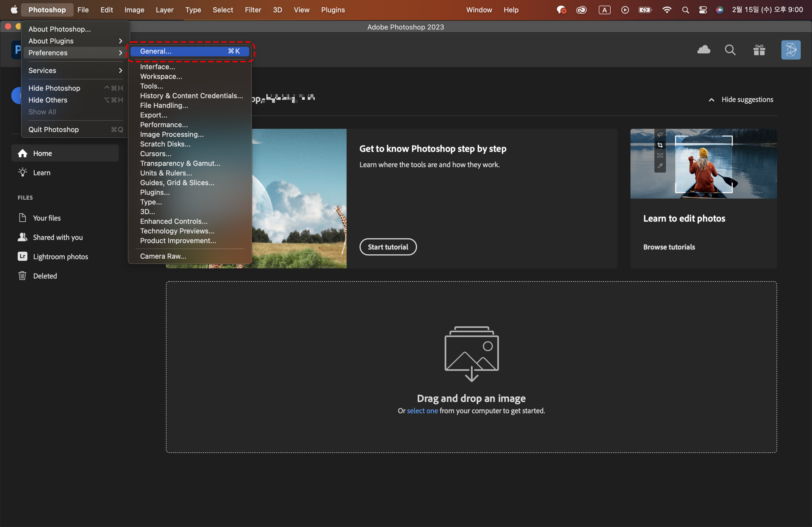Collapse suggestions with Hide suggestions chevron
This screenshot has height=527, width=812.
711,100
